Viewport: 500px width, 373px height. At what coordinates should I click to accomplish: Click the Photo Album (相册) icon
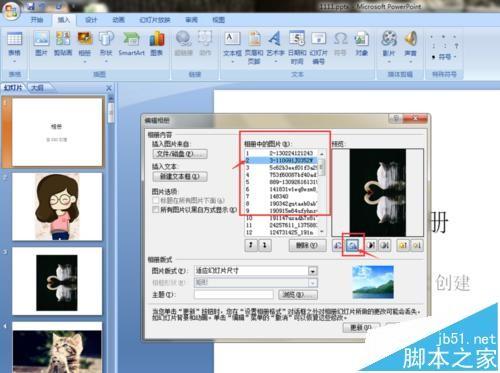pos(85,39)
